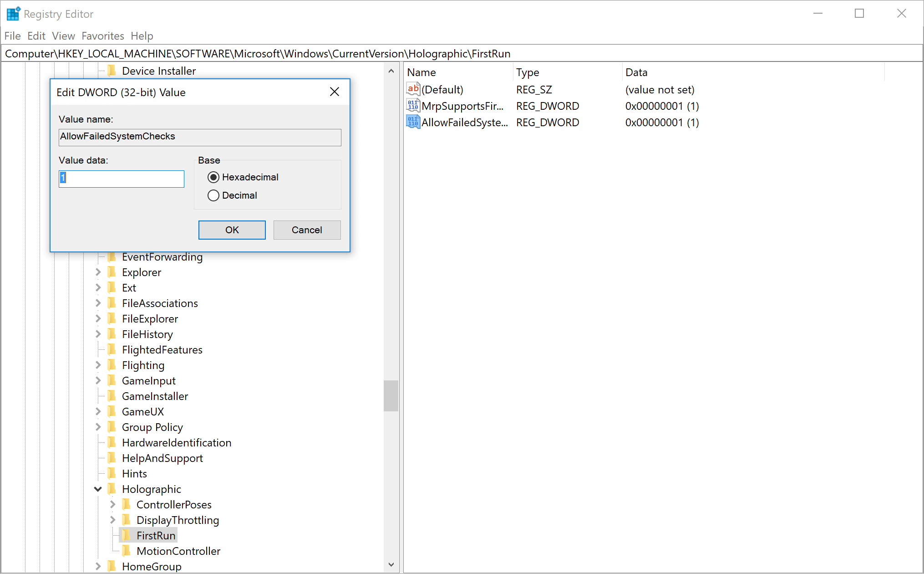
Task: Click the Registry Editor app icon in title bar
Action: [x=13, y=14]
